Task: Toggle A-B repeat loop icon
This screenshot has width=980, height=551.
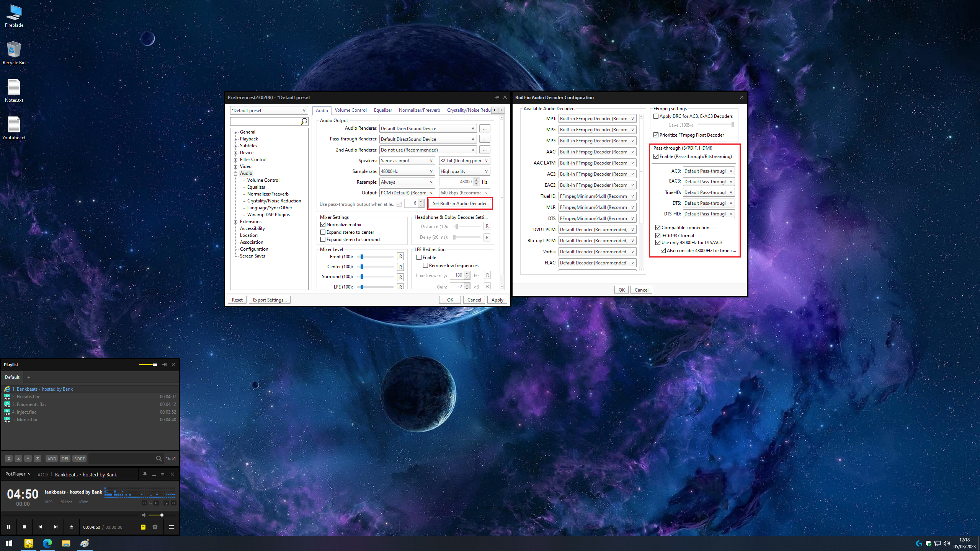Action: point(150,503)
